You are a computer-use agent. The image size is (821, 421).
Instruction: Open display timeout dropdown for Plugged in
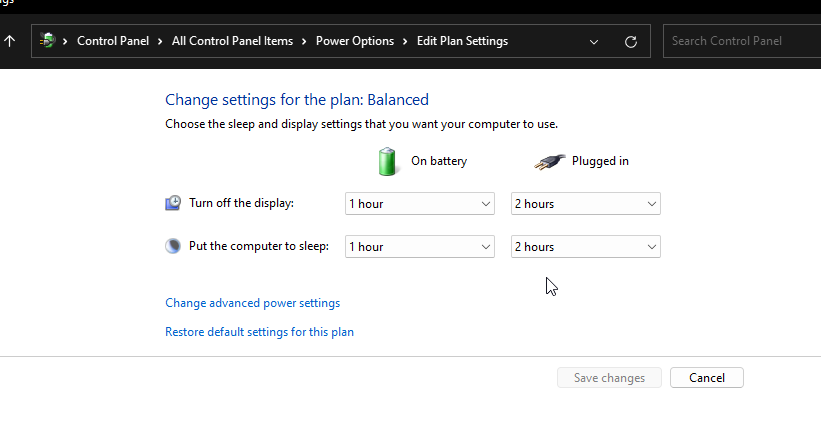pyautogui.click(x=585, y=204)
